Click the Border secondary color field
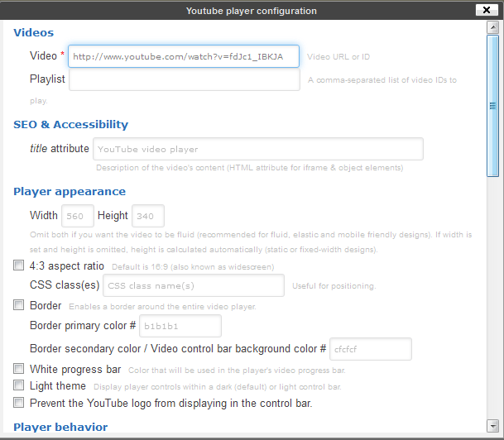 pos(370,349)
